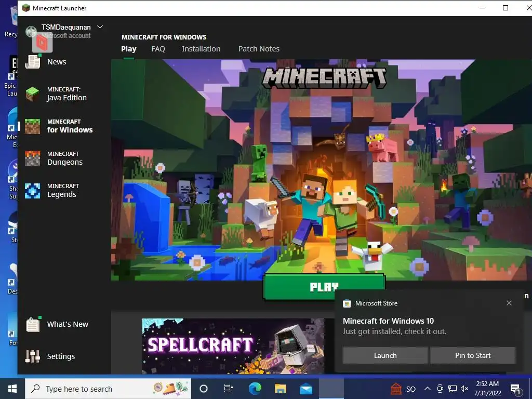Open the Windows Start menu

tap(12, 389)
